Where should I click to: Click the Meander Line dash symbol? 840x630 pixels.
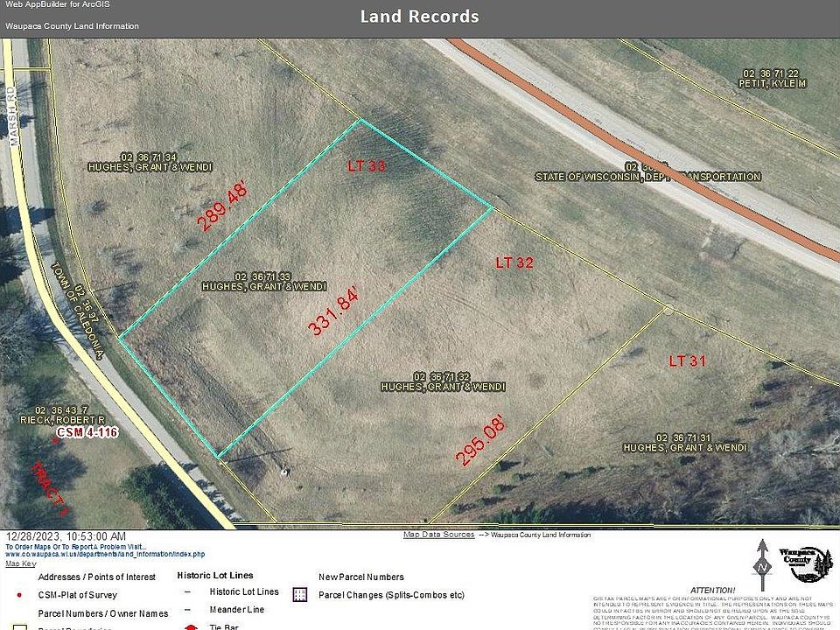(188, 609)
